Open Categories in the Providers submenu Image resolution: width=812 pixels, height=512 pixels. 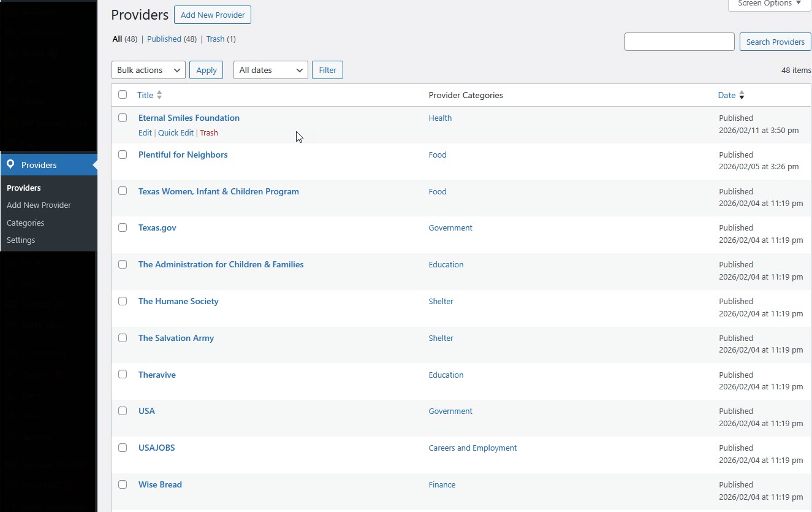[x=25, y=223]
